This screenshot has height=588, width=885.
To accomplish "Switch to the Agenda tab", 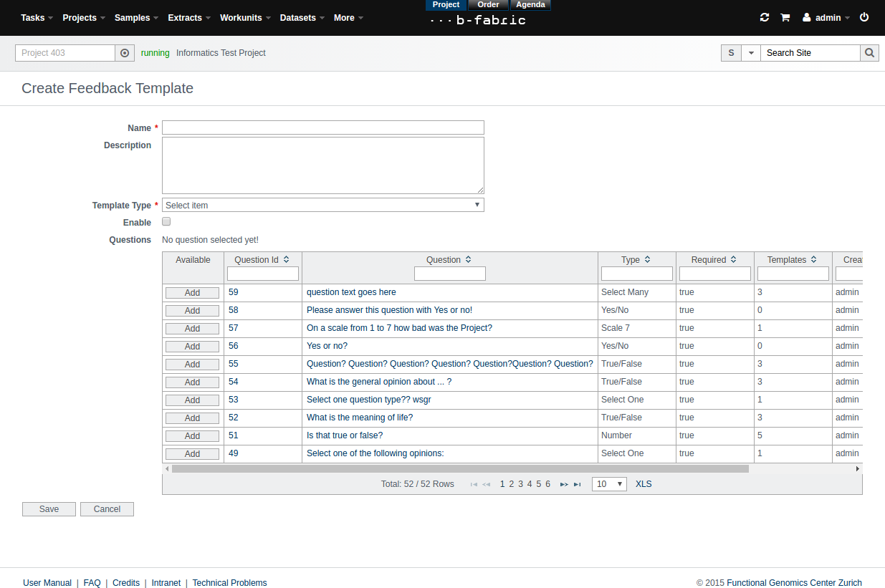I will click(530, 5).
